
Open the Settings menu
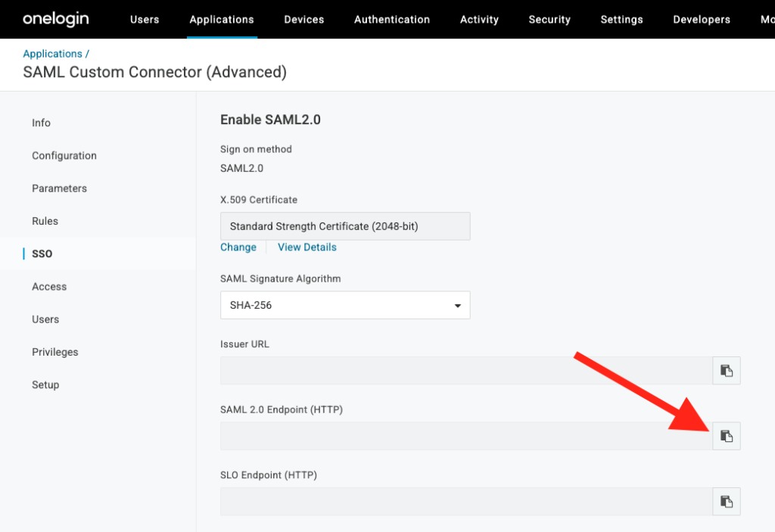pyautogui.click(x=621, y=19)
